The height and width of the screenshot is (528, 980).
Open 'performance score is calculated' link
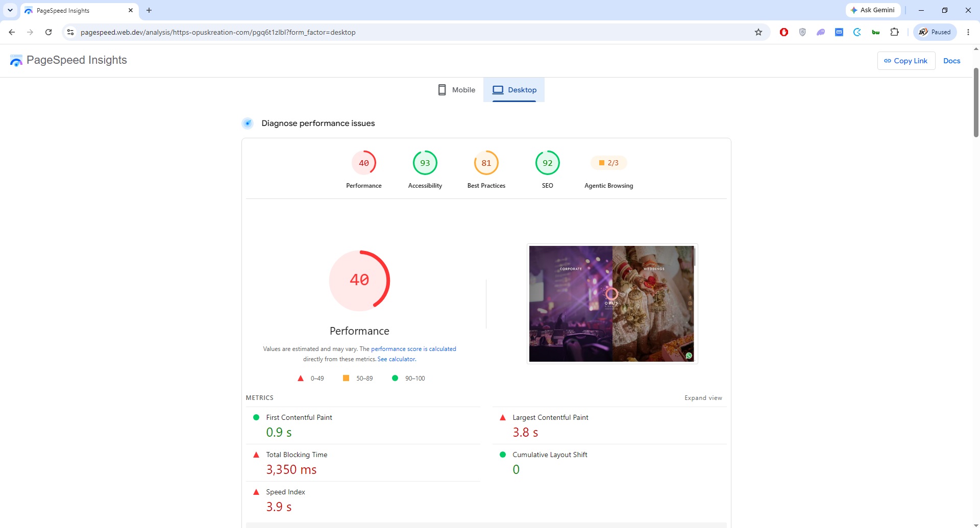pos(413,349)
